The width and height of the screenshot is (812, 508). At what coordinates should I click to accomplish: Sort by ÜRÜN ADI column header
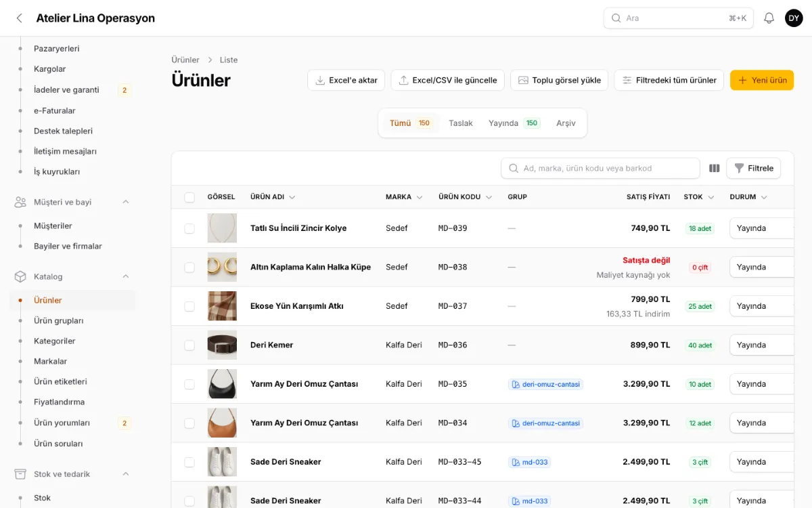point(273,197)
